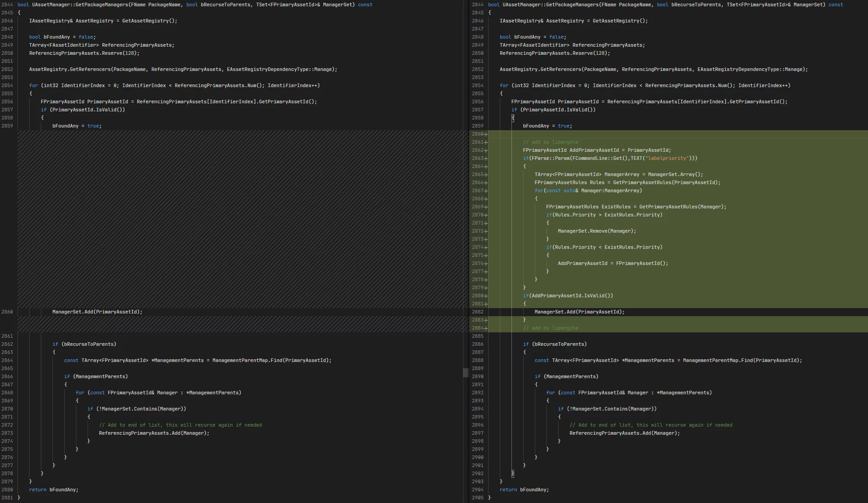Click the plus marker on line 2884
The width and height of the screenshot is (868, 503).
pos(486,328)
